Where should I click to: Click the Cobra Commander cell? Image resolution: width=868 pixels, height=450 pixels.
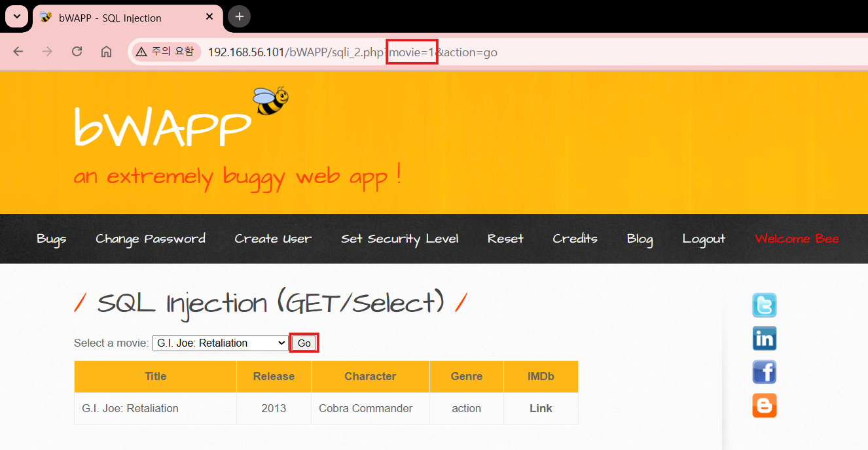[371, 408]
